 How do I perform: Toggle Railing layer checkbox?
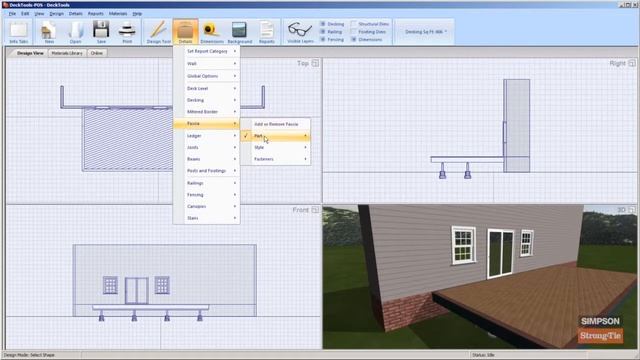[322, 32]
